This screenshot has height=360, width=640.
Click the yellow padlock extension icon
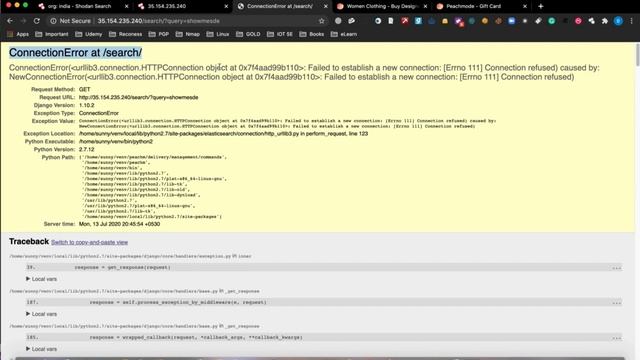tap(445, 21)
